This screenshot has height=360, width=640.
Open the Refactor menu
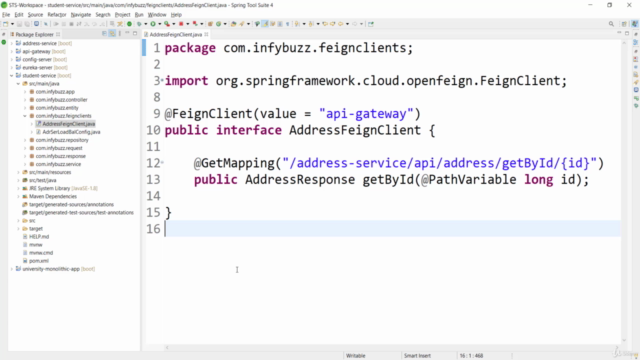tap(57, 15)
